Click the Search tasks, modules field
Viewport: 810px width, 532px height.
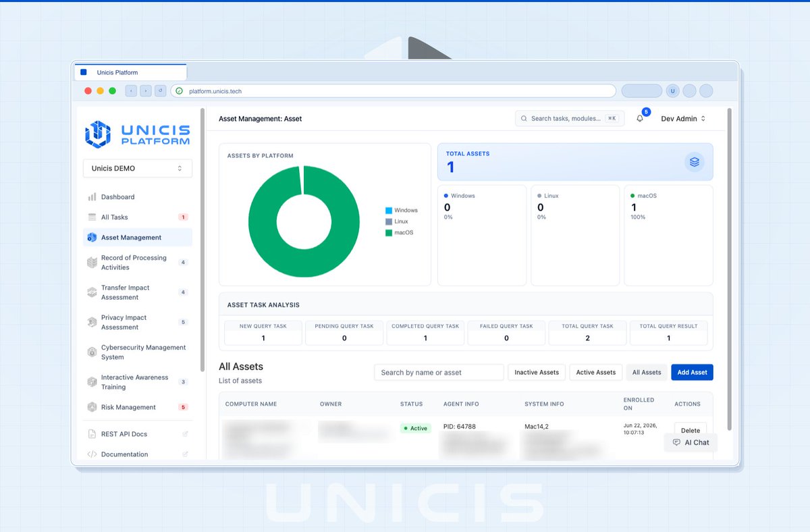click(x=570, y=119)
